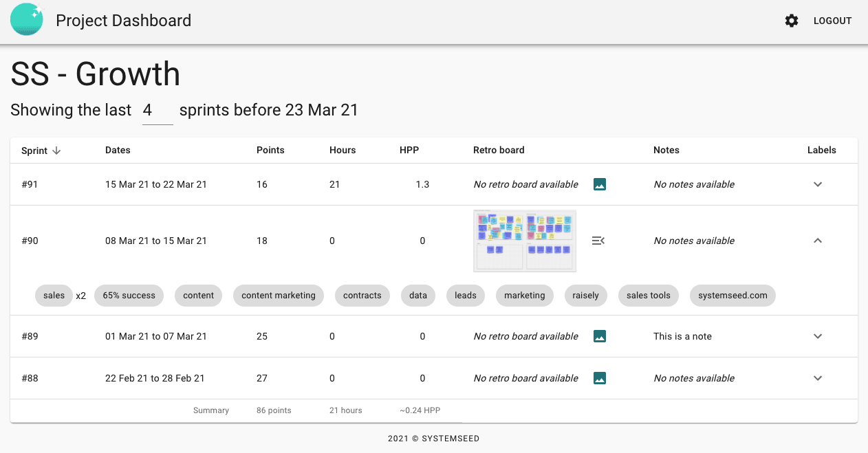Toggle sort arrow beside Sprint header
Viewport: 868px width, 453px height.
click(57, 151)
